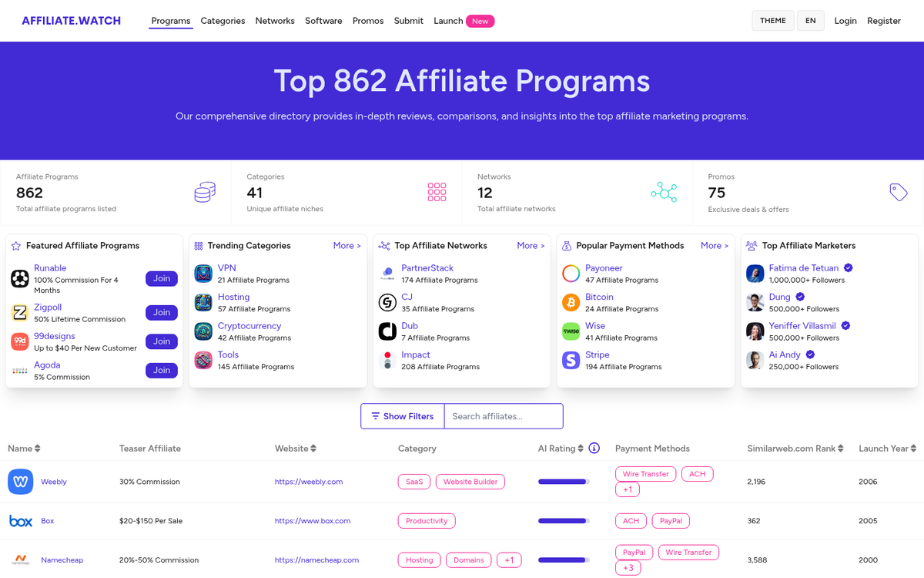Open the Categories menu item
924x578 pixels.
(223, 21)
